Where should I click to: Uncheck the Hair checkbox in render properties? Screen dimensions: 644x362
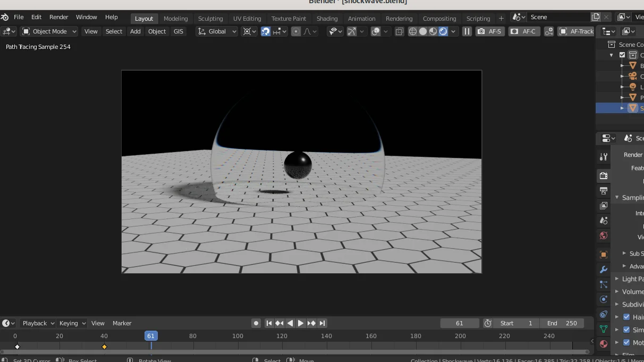point(626,317)
